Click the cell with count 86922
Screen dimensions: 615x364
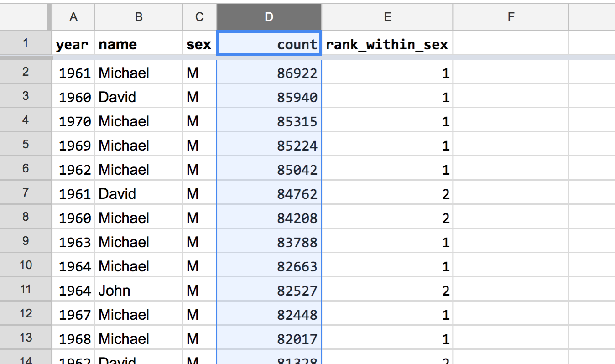pyautogui.click(x=269, y=73)
